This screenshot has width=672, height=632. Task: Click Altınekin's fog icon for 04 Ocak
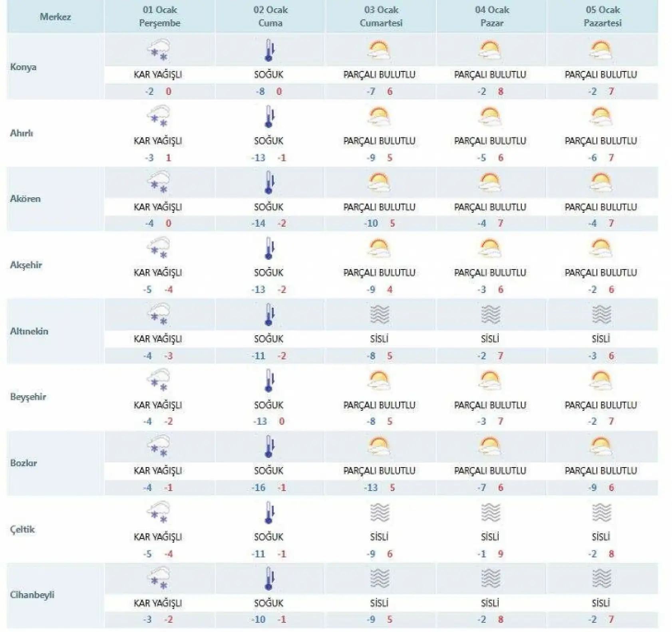[x=490, y=315]
